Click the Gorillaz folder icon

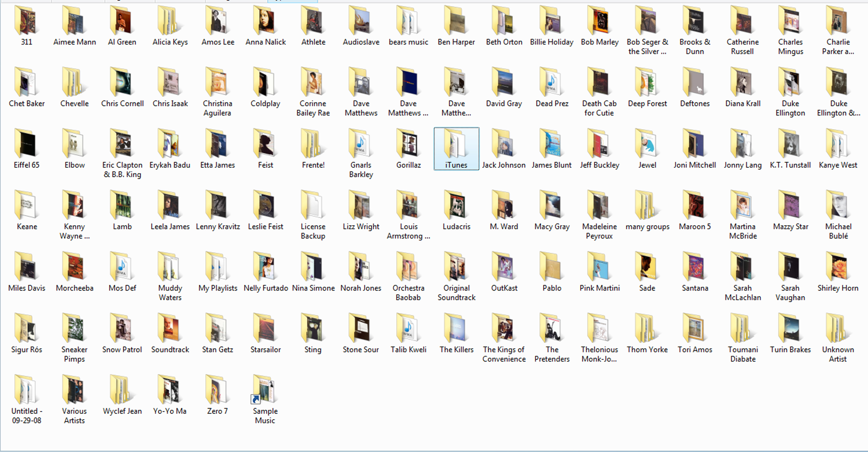point(408,144)
